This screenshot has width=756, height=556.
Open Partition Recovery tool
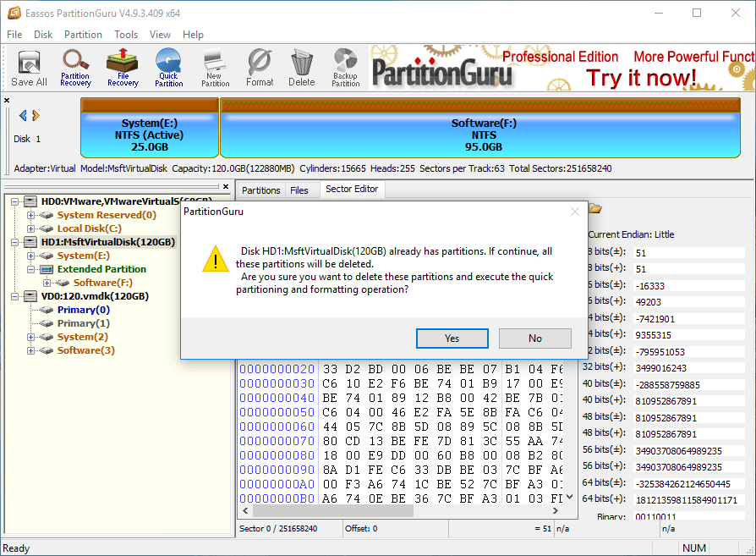click(75, 68)
